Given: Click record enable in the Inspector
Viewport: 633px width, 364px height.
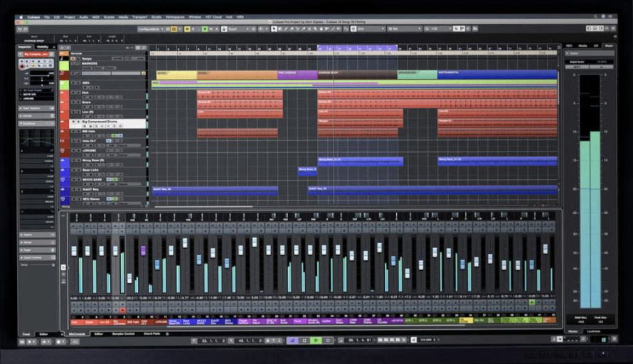Looking at the screenshot, I should point(23,66).
